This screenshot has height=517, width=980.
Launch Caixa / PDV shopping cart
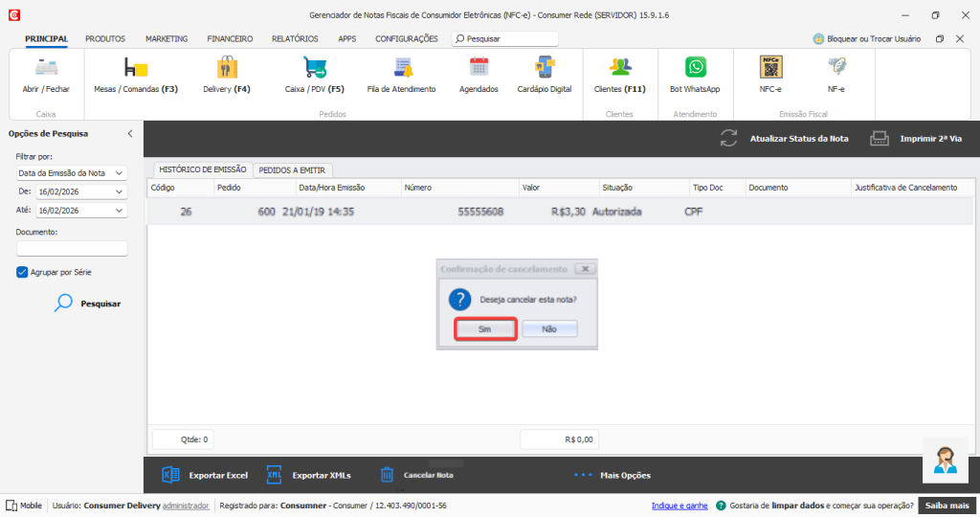(x=315, y=68)
